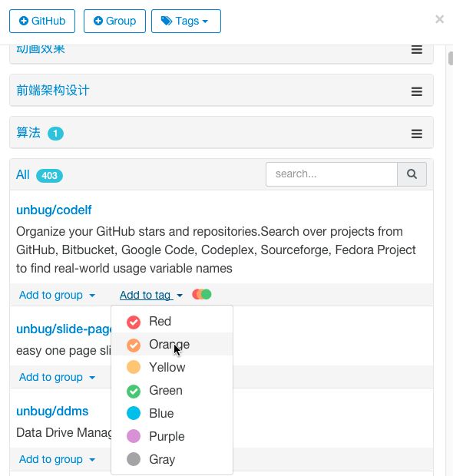This screenshot has width=453, height=476.
Task: Click the hamburger menu icon for 前端架构设计 group
Action: (x=417, y=91)
